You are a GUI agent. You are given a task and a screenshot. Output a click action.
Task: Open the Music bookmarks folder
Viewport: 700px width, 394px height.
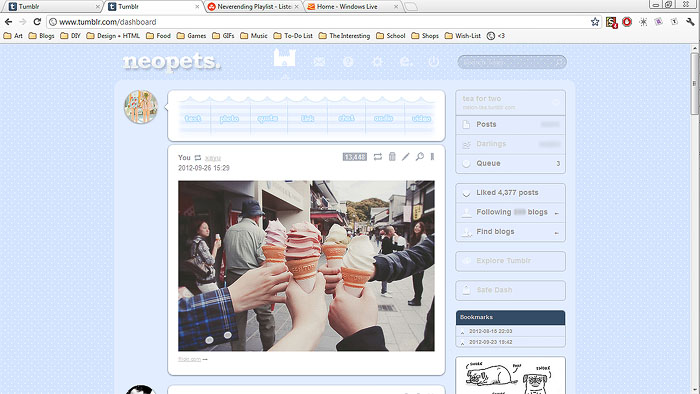(x=254, y=36)
